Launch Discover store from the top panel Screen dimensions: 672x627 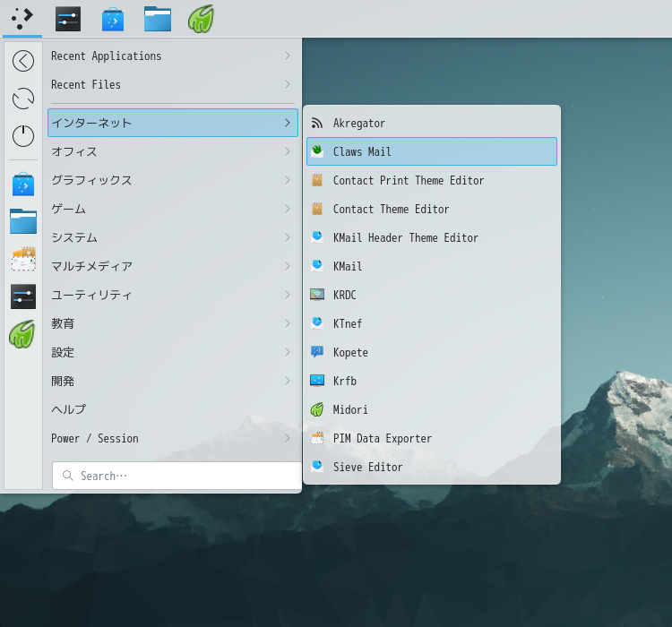[x=113, y=19]
